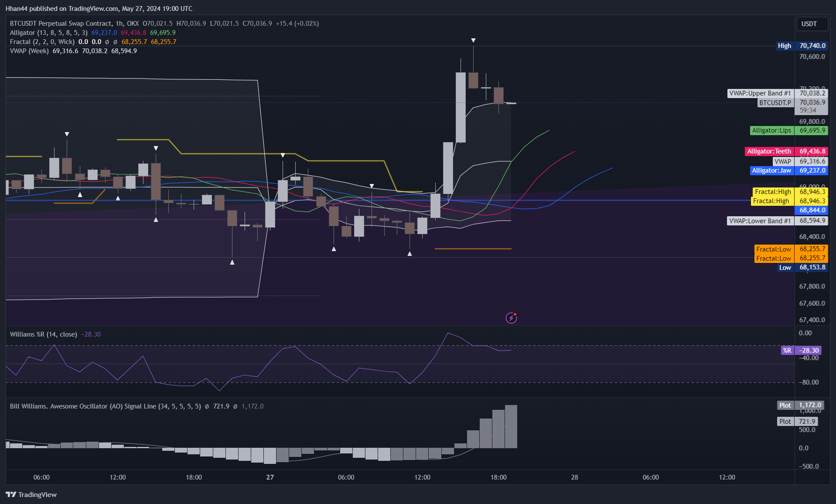Image resolution: width=836 pixels, height=504 pixels.
Task: Click the purple %R -28.30 axis label
Action: 801,351
